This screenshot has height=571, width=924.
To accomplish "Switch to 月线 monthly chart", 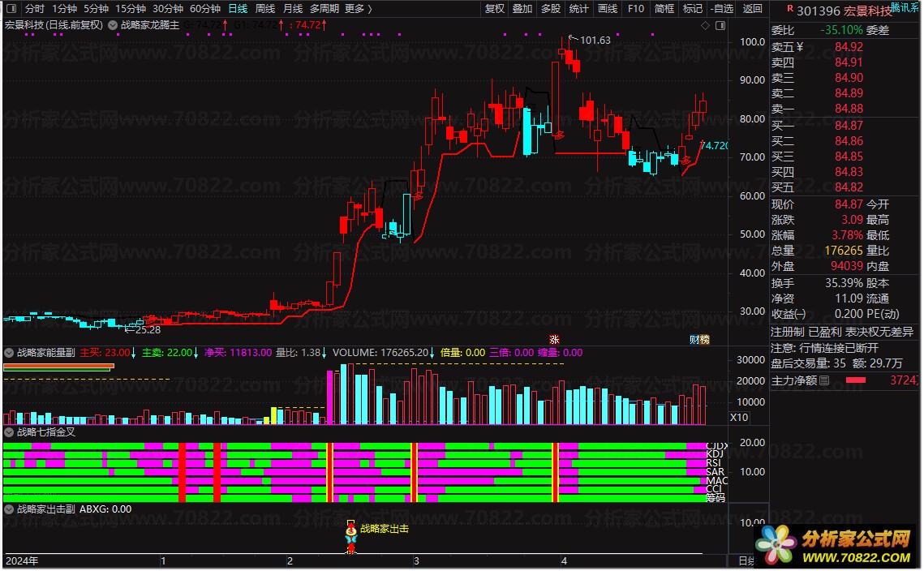I will point(293,9).
